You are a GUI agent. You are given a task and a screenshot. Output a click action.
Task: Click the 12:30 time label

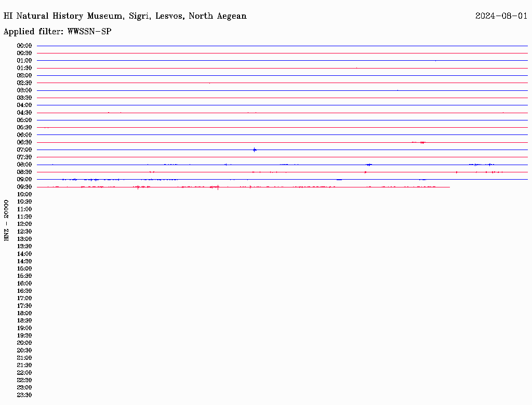(24, 232)
